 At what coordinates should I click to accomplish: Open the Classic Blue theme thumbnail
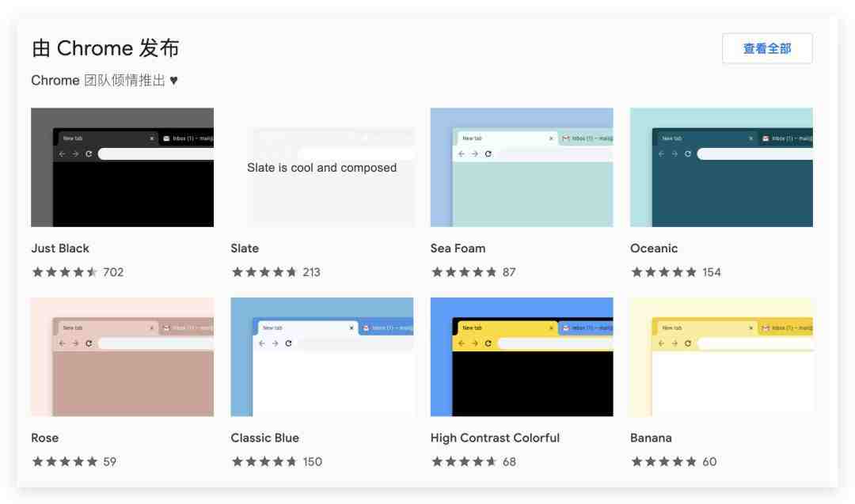tap(321, 357)
